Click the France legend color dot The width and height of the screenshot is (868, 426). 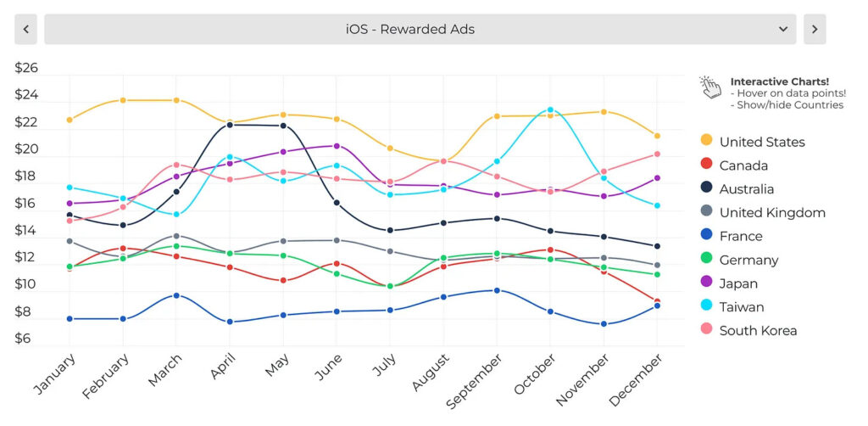(706, 236)
